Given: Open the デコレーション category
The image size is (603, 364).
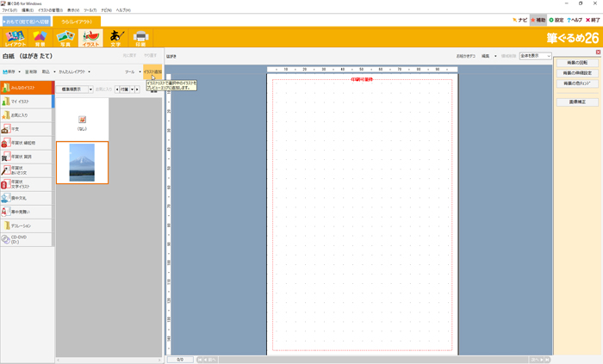Looking at the screenshot, I should coord(26,225).
